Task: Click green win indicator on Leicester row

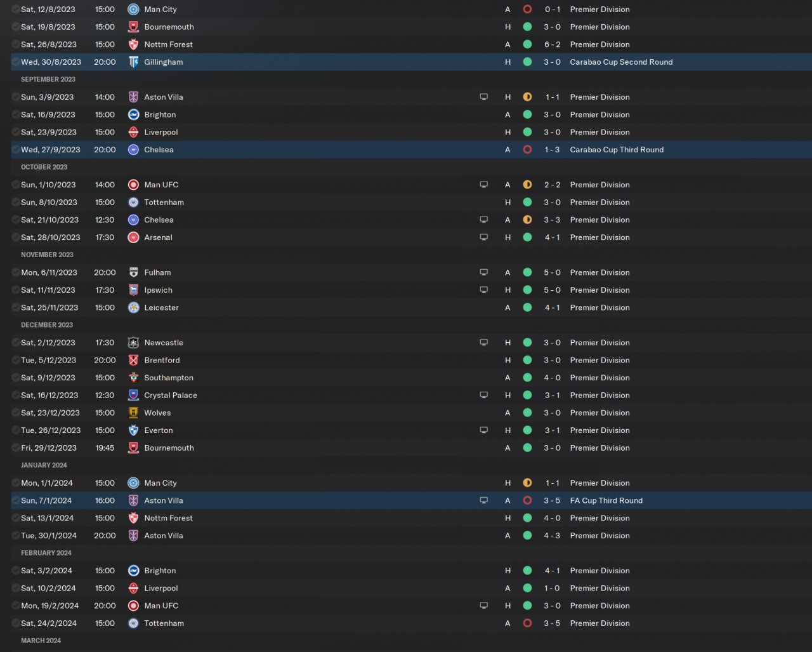Action: point(527,308)
